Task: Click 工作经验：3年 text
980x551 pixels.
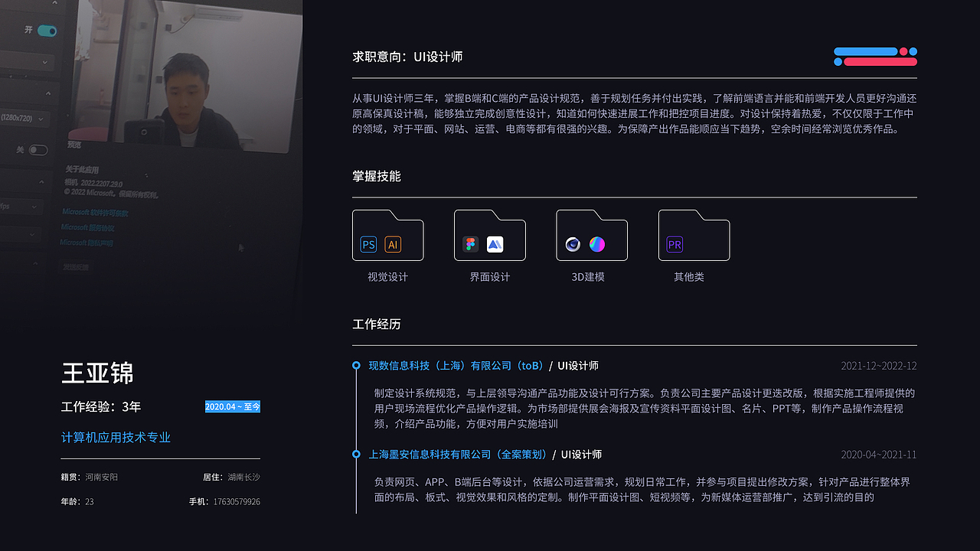Action: (101, 407)
